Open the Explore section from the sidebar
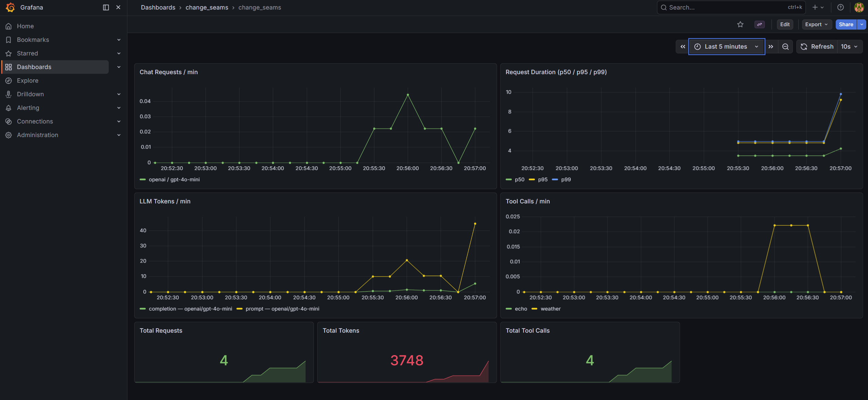Image resolution: width=868 pixels, height=400 pixels. 28,81
